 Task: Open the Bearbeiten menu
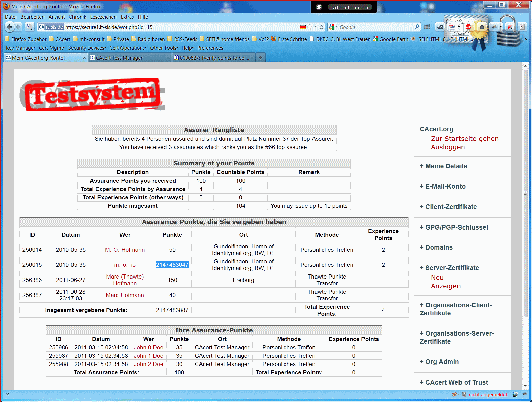pyautogui.click(x=33, y=17)
